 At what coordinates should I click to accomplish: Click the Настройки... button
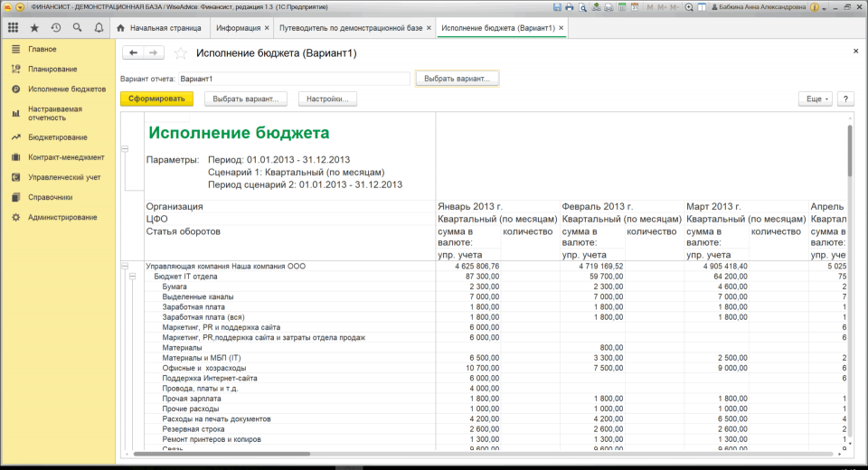(x=327, y=99)
